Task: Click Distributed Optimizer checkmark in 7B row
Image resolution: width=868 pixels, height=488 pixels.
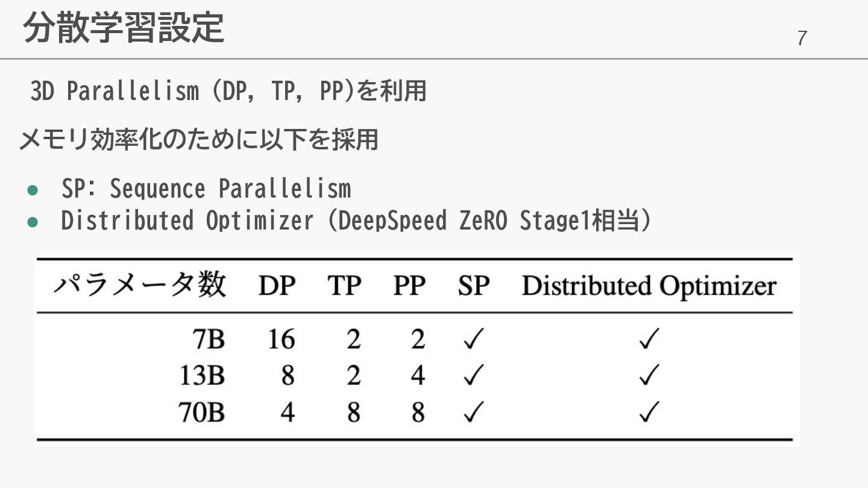Action: coord(649,340)
